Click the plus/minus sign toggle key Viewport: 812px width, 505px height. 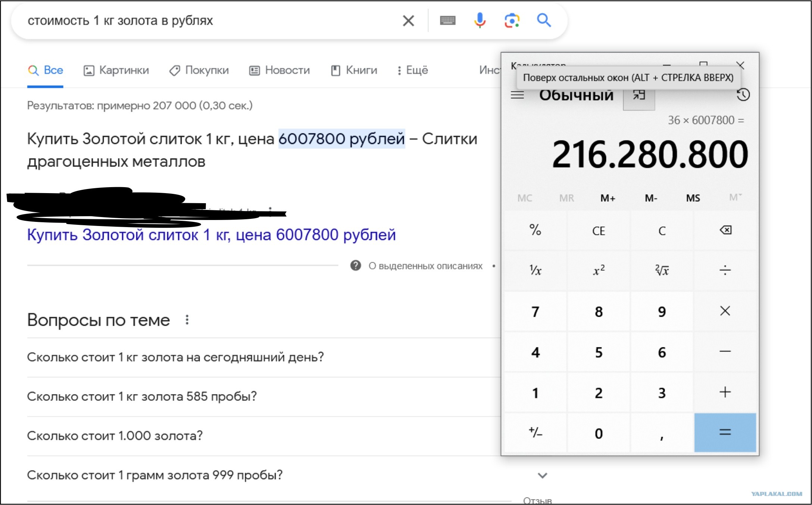(x=535, y=433)
